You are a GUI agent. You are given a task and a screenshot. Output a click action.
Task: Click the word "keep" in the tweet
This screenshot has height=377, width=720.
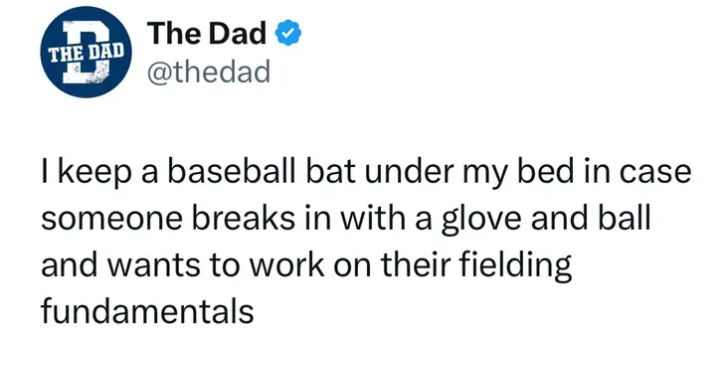pos(95,173)
